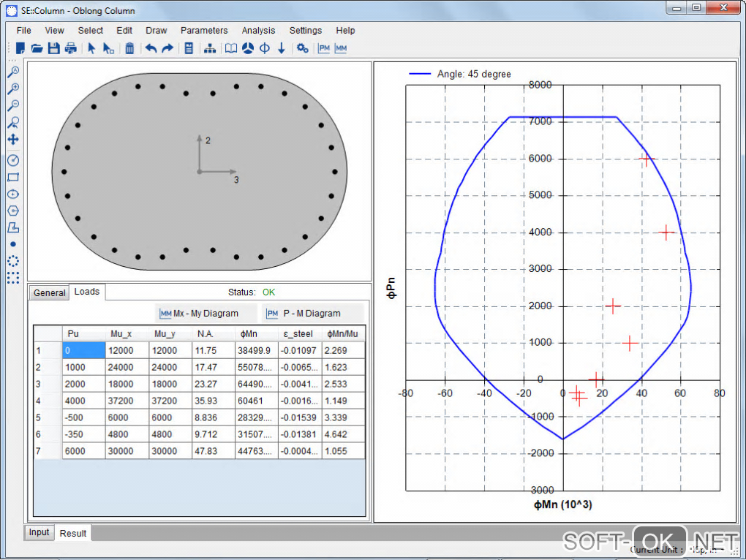
Task: Switch to the General tab
Action: click(50, 293)
